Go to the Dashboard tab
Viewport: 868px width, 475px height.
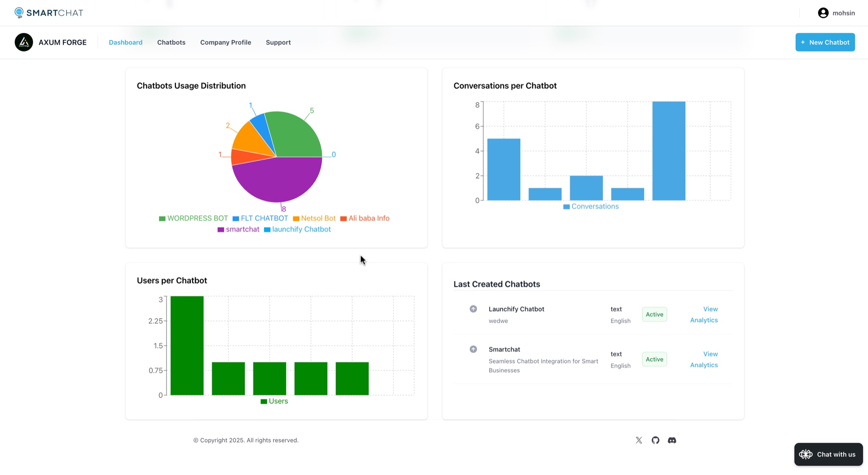tap(126, 43)
